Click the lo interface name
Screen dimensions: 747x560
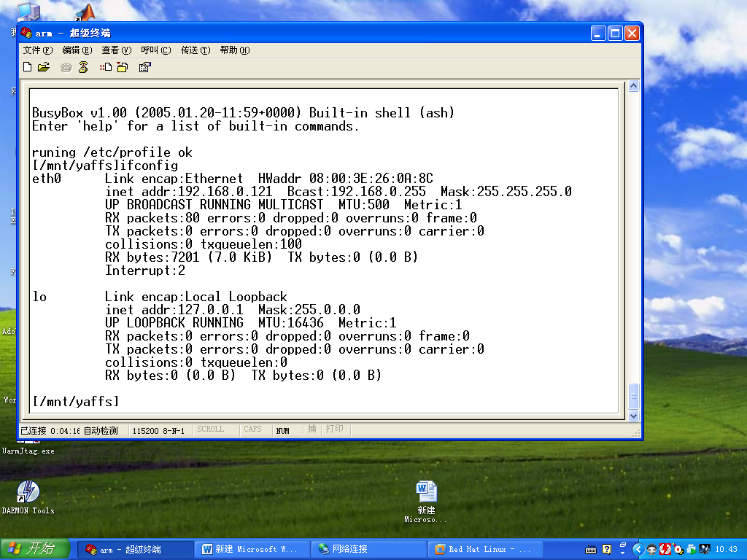(x=39, y=297)
